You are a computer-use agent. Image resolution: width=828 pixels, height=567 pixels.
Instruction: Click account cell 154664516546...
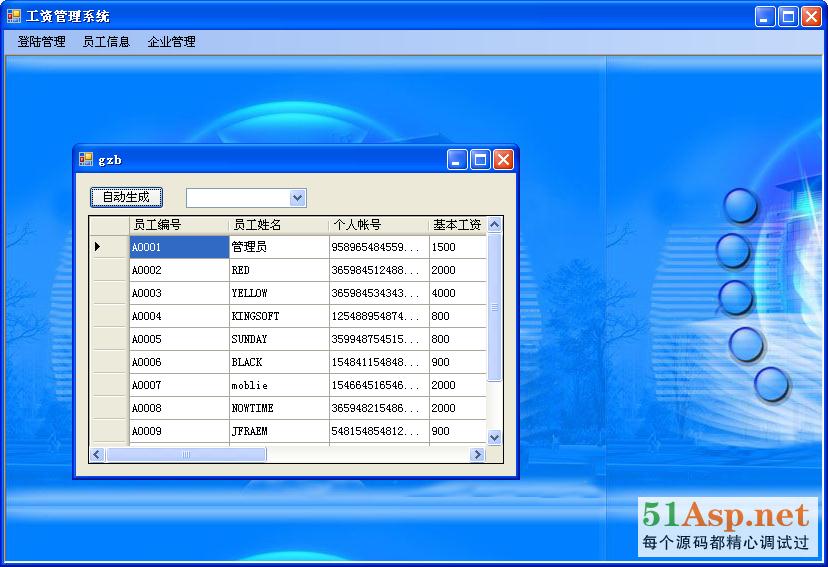coord(379,385)
